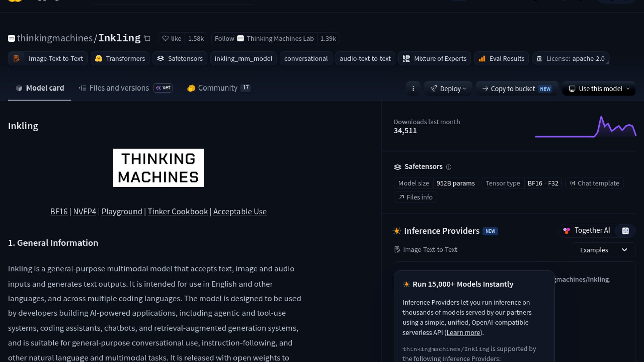Click the Thinking Machines logo image
Image resolution: width=644 pixels, height=362 pixels.
158,168
